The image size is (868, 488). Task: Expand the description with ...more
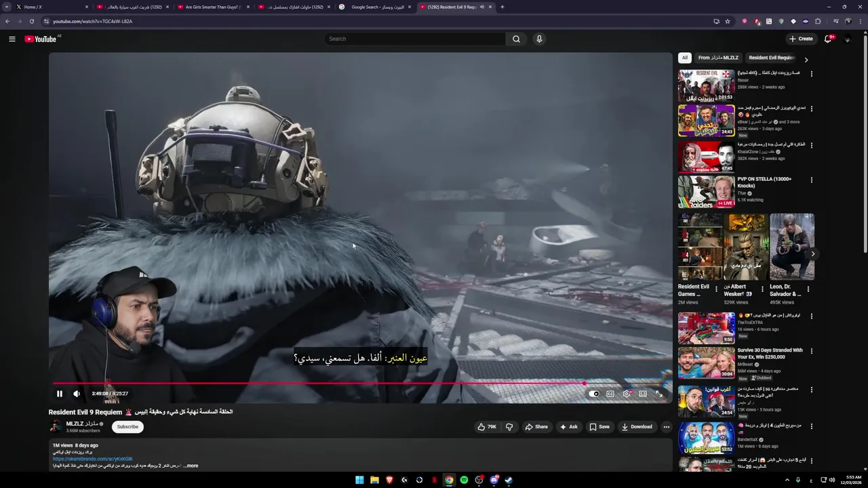point(191,466)
